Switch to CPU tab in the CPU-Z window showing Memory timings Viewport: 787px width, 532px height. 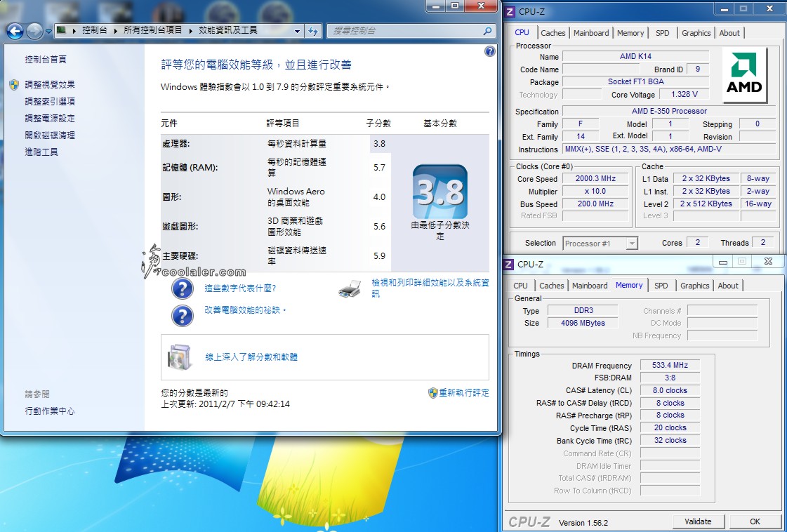(520, 286)
